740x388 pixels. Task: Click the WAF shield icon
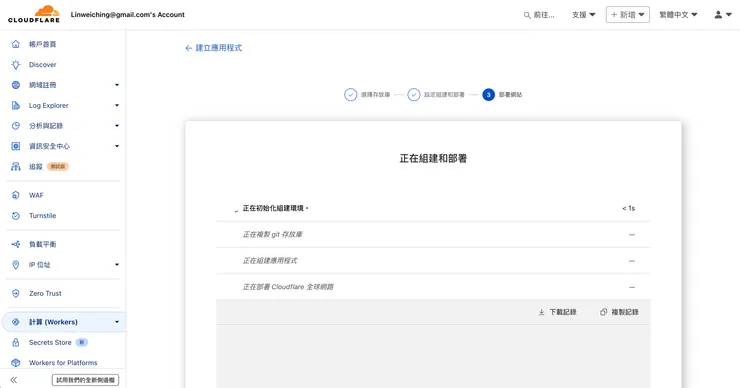tap(16, 195)
